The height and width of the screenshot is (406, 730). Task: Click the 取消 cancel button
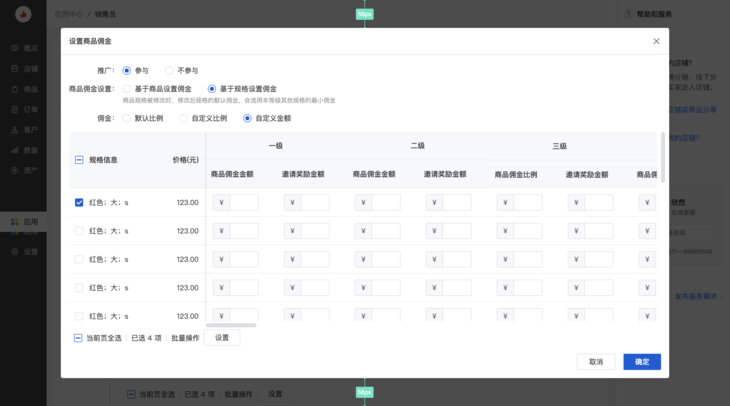pyautogui.click(x=595, y=362)
